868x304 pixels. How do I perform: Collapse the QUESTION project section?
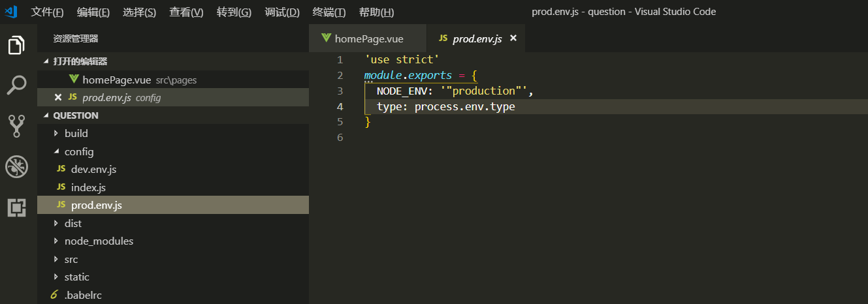click(x=75, y=115)
